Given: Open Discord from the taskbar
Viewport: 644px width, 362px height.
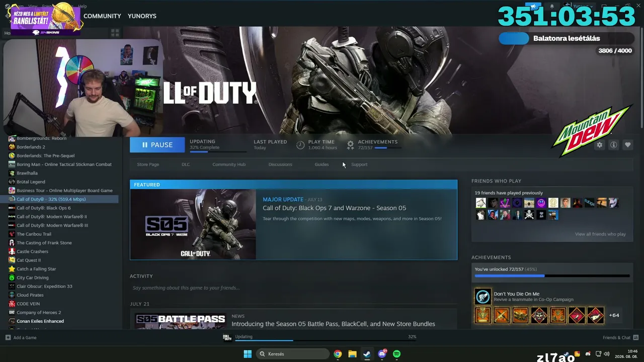Looking at the screenshot, I should tap(382, 354).
